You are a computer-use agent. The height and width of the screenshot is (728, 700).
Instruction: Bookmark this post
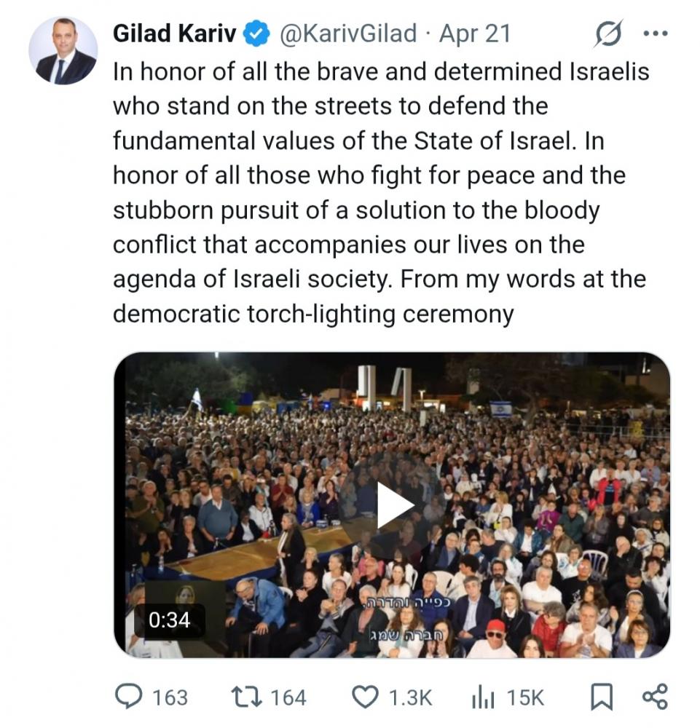click(x=600, y=697)
